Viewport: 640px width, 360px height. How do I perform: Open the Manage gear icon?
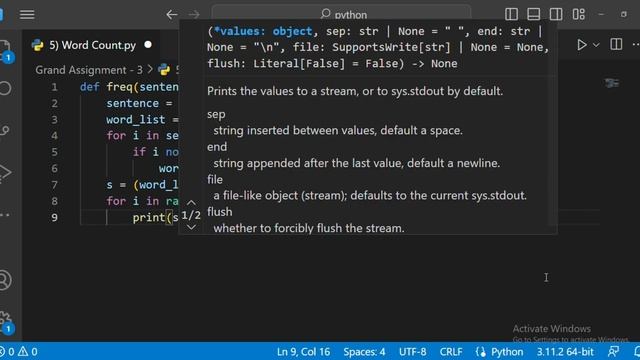pos(6,322)
